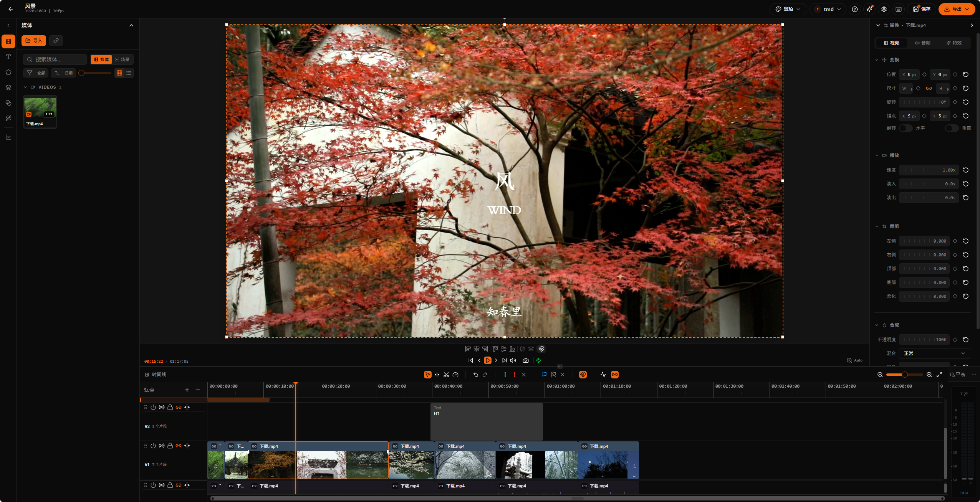Adjust the media thumbnail size slider
This screenshot has width=980, height=502.
(x=95, y=73)
